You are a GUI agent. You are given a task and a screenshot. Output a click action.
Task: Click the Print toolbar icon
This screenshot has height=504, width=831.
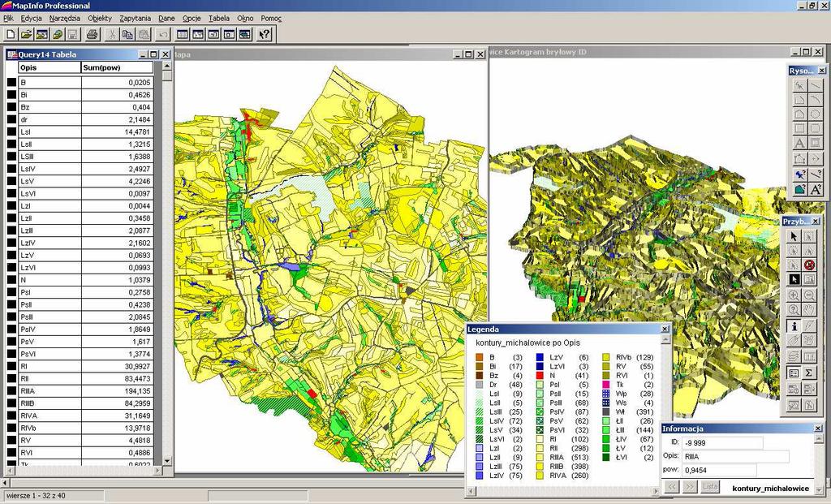(93, 34)
